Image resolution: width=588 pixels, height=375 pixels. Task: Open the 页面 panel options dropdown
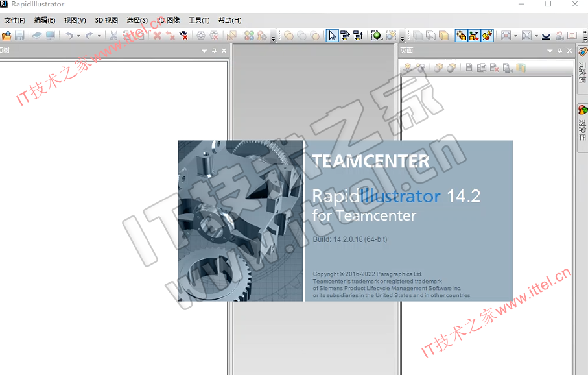tap(550, 51)
